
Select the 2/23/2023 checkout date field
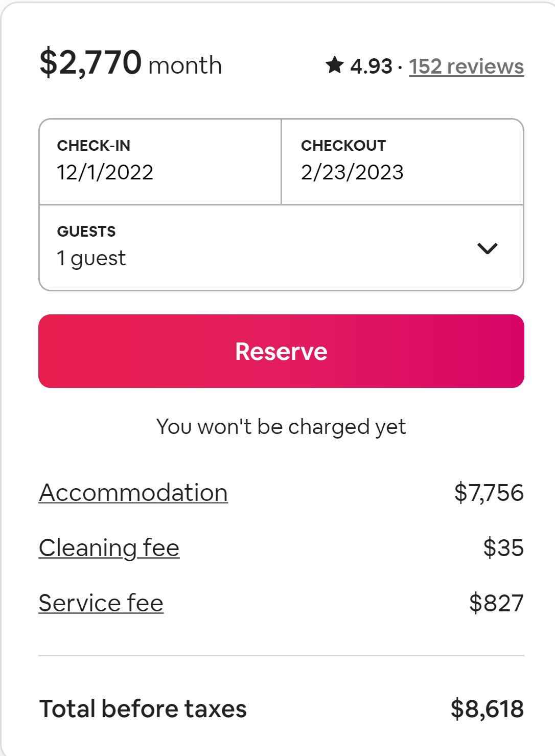pyautogui.click(x=402, y=162)
